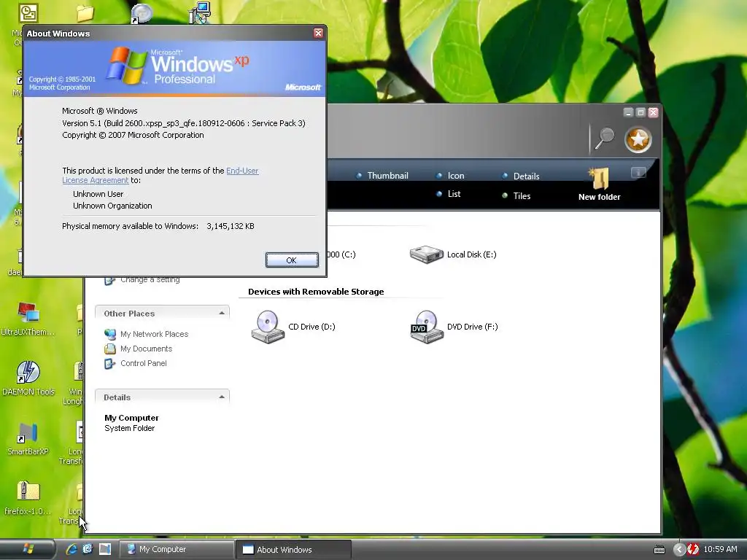Image resolution: width=747 pixels, height=560 pixels.
Task: Click the Show Desktop quick launch icon
Action: pos(105,549)
